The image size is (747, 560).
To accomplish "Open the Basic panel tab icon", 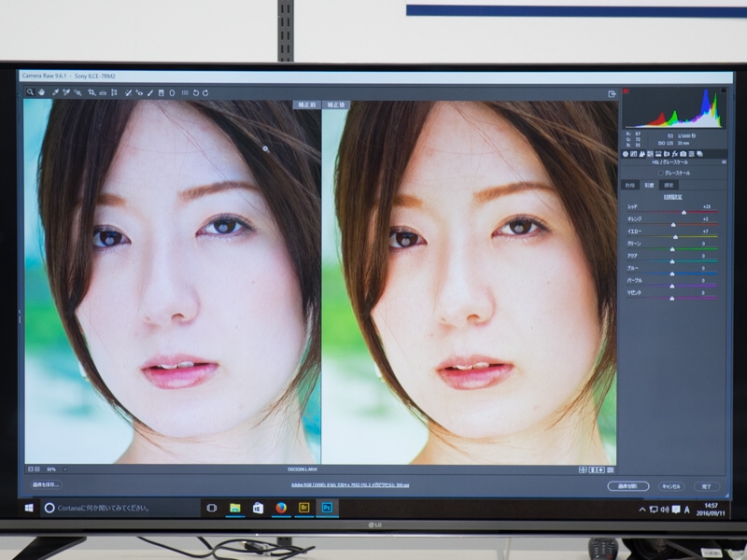I will [626, 154].
